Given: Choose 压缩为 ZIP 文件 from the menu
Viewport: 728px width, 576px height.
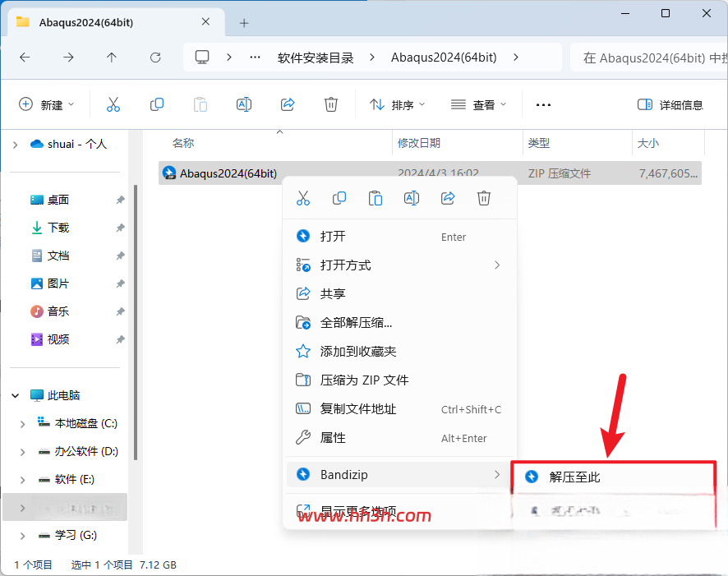Looking at the screenshot, I should tap(399, 380).
